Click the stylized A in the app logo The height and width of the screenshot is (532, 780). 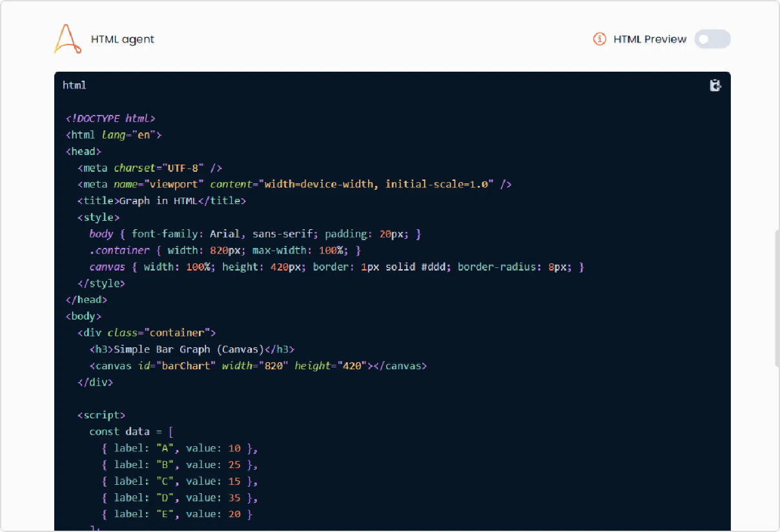click(x=67, y=38)
